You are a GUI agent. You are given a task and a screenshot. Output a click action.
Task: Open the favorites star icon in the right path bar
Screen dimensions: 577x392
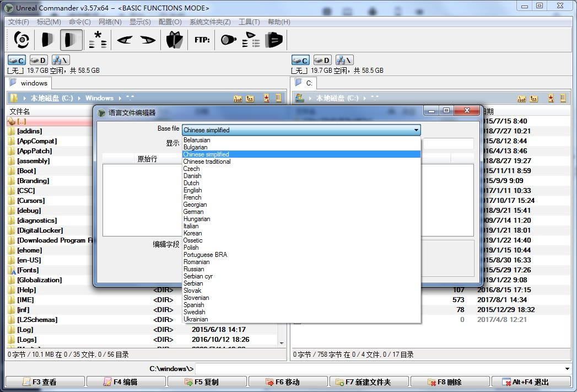(x=551, y=98)
